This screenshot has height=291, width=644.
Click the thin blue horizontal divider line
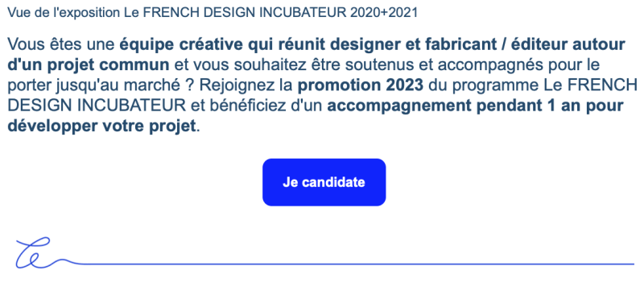pos(357,264)
